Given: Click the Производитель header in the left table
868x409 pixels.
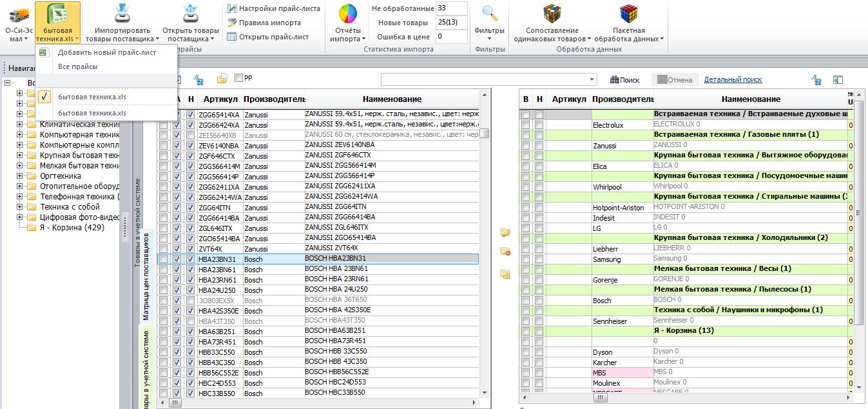Looking at the screenshot, I should (274, 99).
